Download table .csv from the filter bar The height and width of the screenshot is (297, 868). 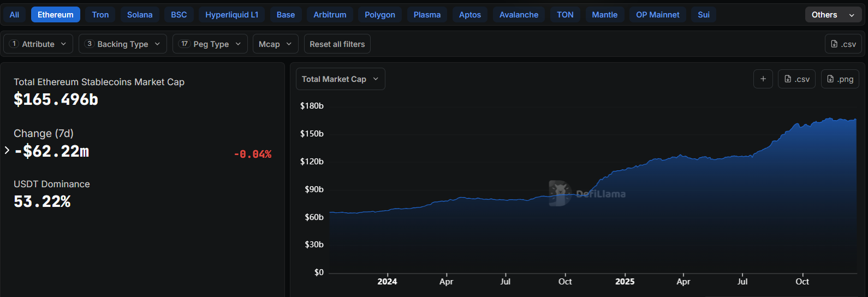coord(843,44)
